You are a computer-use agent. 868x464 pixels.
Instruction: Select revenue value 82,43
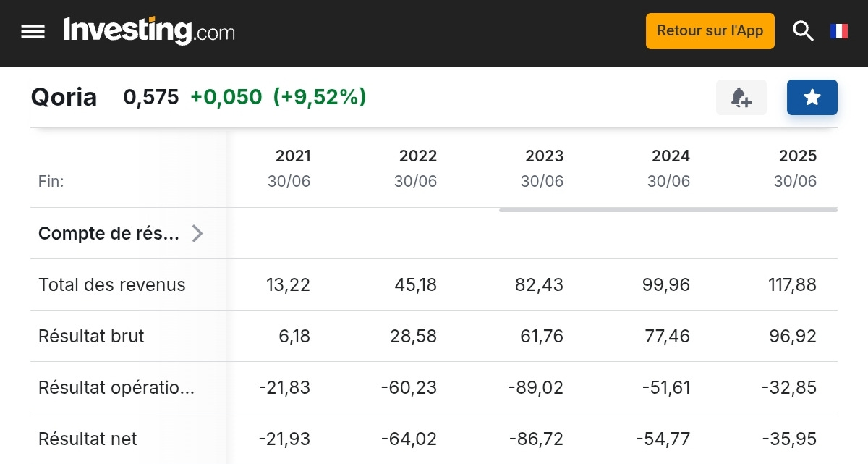pyautogui.click(x=539, y=285)
